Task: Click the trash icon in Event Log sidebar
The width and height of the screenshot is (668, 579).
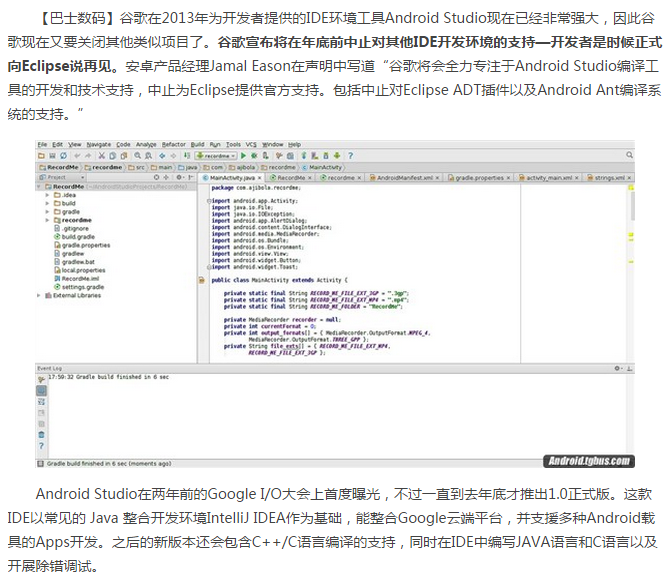Action: [x=41, y=435]
